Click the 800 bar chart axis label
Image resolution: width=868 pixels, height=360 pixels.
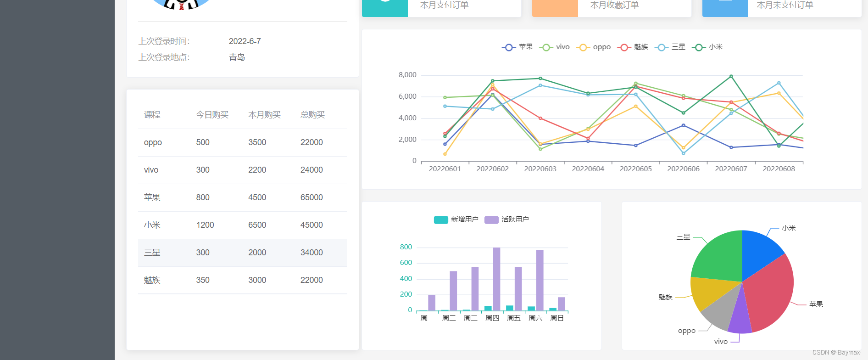(406, 247)
